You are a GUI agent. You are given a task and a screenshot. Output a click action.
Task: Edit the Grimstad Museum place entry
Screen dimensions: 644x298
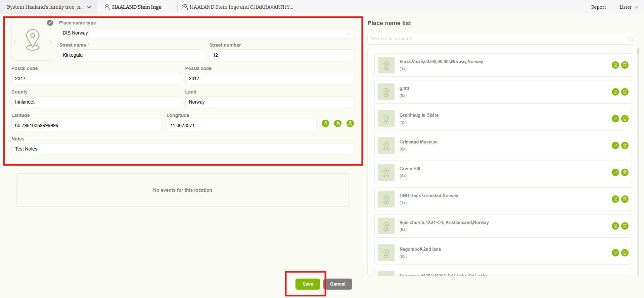pyautogui.click(x=615, y=145)
